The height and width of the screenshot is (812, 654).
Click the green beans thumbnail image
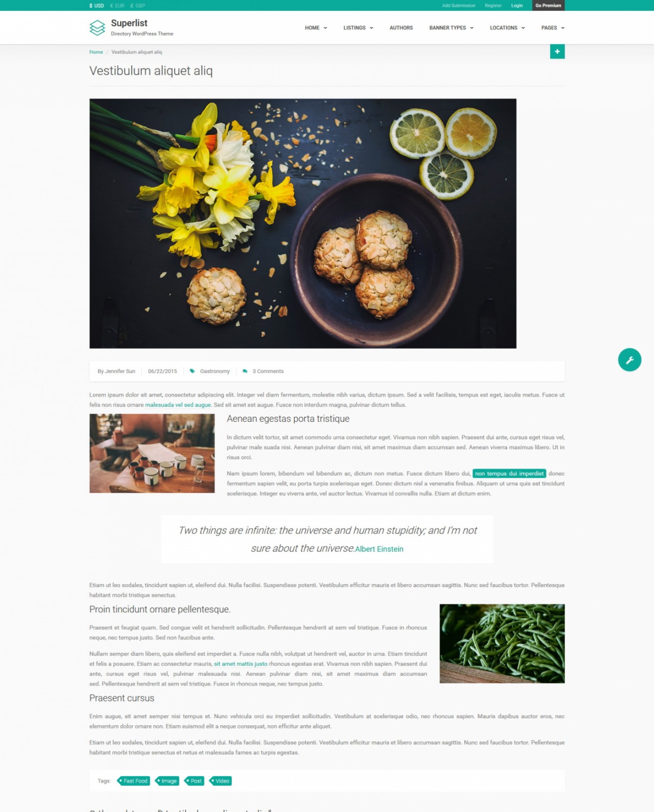(x=502, y=643)
